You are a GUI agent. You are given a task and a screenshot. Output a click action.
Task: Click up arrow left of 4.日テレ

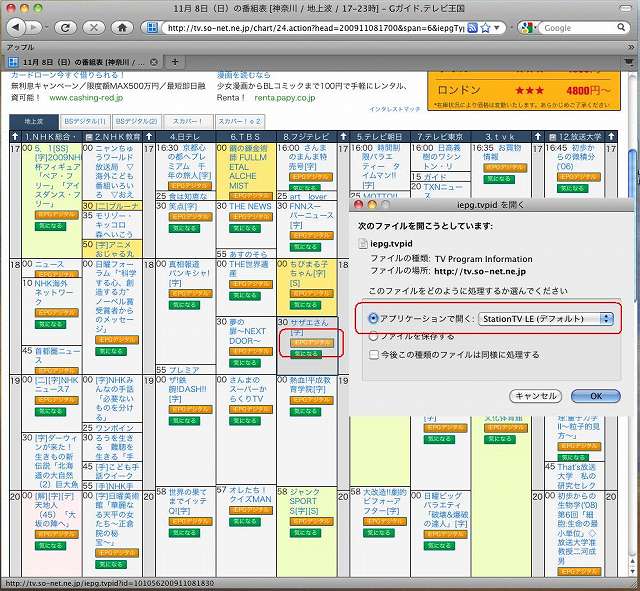149,136
